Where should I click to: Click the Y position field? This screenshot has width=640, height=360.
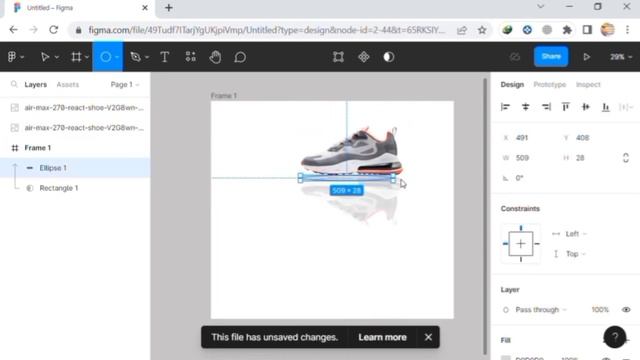pyautogui.click(x=589, y=138)
